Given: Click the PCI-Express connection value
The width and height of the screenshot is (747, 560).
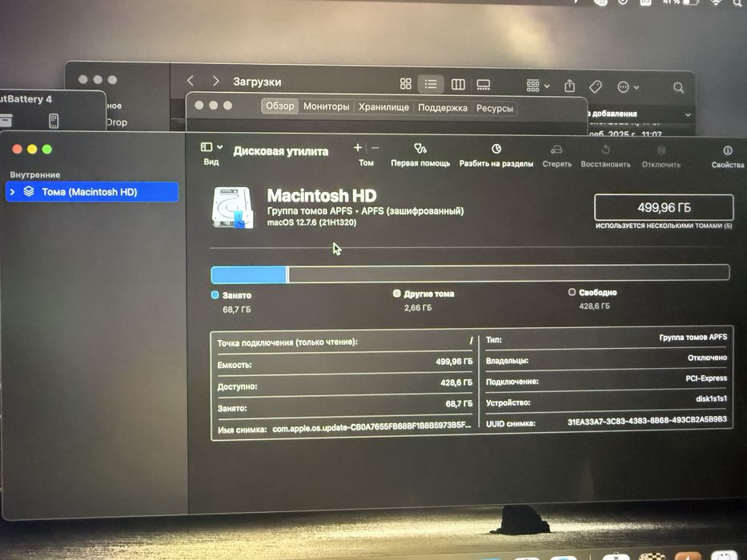Looking at the screenshot, I should tap(706, 378).
